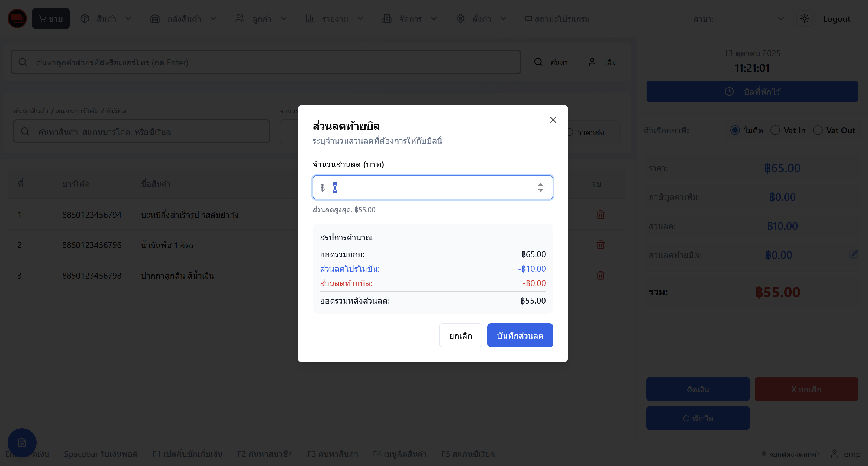Click the edit bill-end discount pencil icon

[853, 254]
